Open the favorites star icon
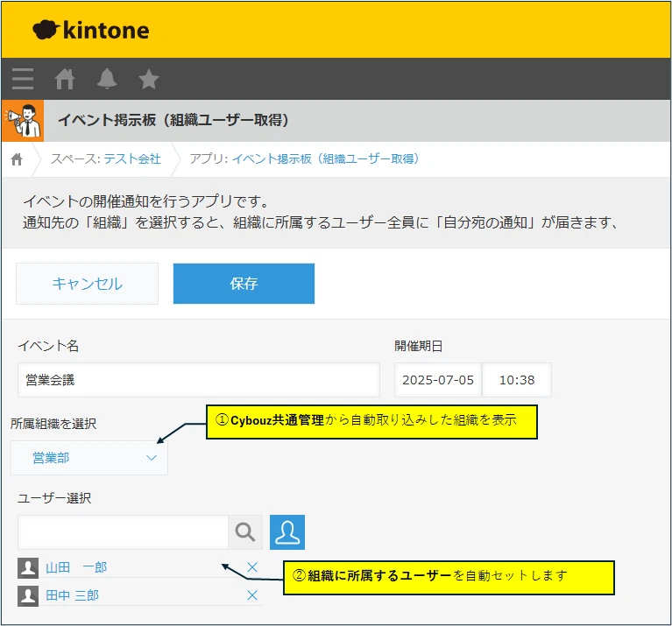Viewport: 672px width, 626px height. [x=149, y=79]
